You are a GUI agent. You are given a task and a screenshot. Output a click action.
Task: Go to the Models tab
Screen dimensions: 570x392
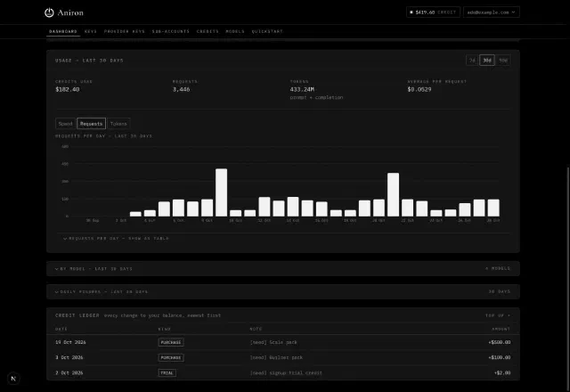[x=235, y=31]
